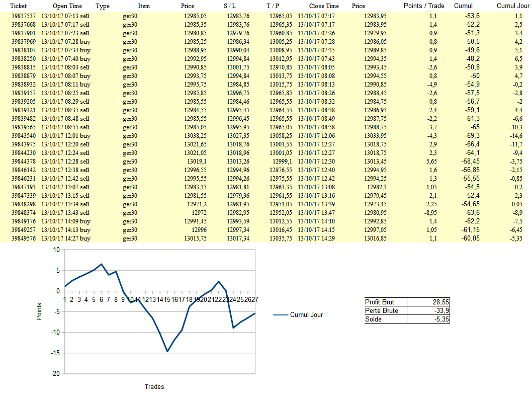
Task: Click the Cumul column header
Action: tap(463, 6)
